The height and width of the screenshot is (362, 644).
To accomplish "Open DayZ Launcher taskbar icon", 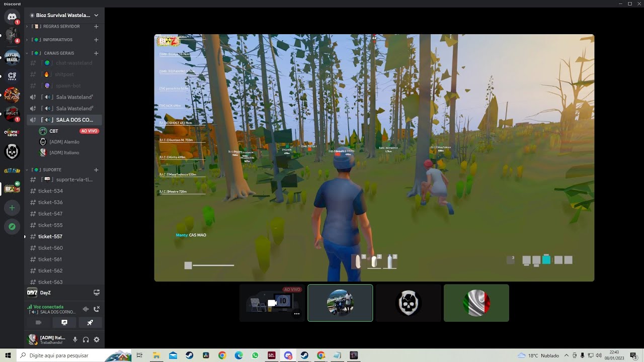I will 272,355.
